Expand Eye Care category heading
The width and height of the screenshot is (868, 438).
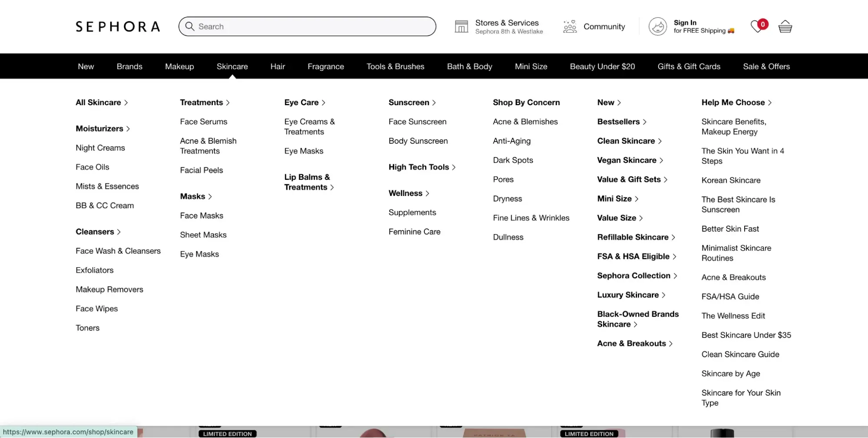[305, 103]
